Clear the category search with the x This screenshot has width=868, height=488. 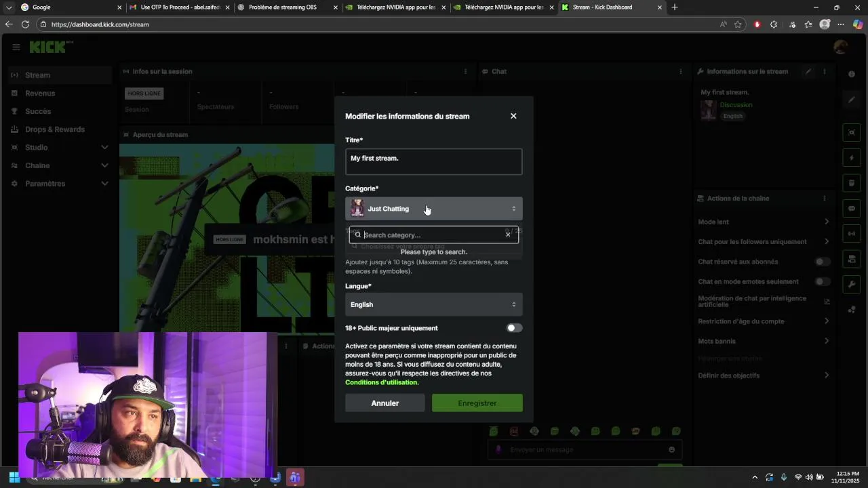pyautogui.click(x=508, y=235)
